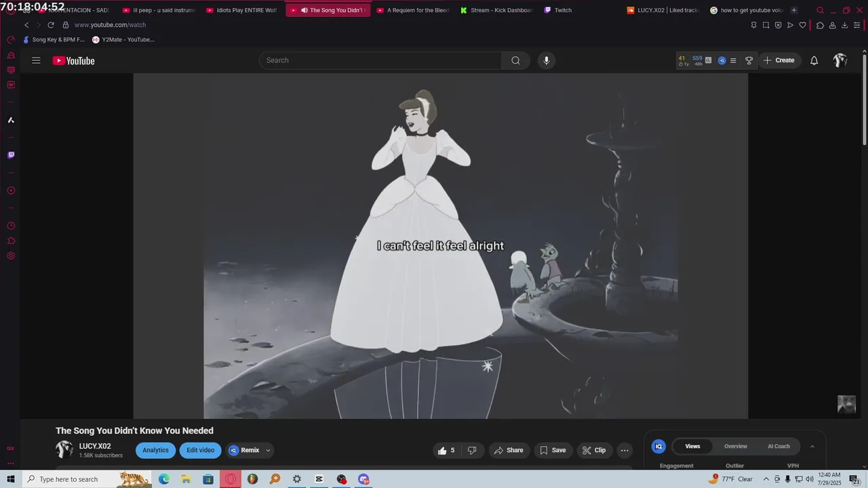Viewport: 868px width, 488px height.
Task: Open the YouTube guide hamburger menu
Action: 36,60
